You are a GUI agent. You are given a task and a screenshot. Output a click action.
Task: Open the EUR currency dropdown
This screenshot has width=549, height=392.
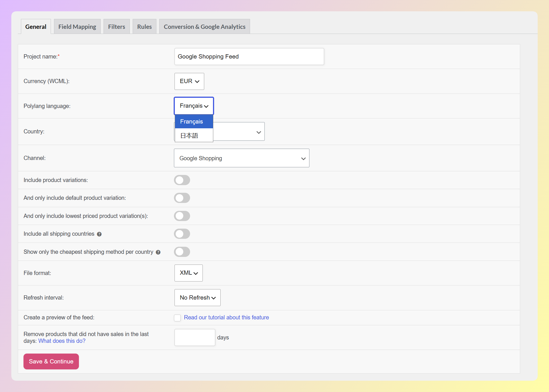point(189,81)
